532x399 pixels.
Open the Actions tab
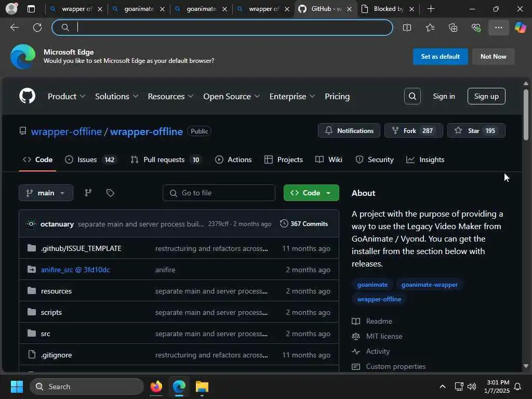(x=233, y=159)
